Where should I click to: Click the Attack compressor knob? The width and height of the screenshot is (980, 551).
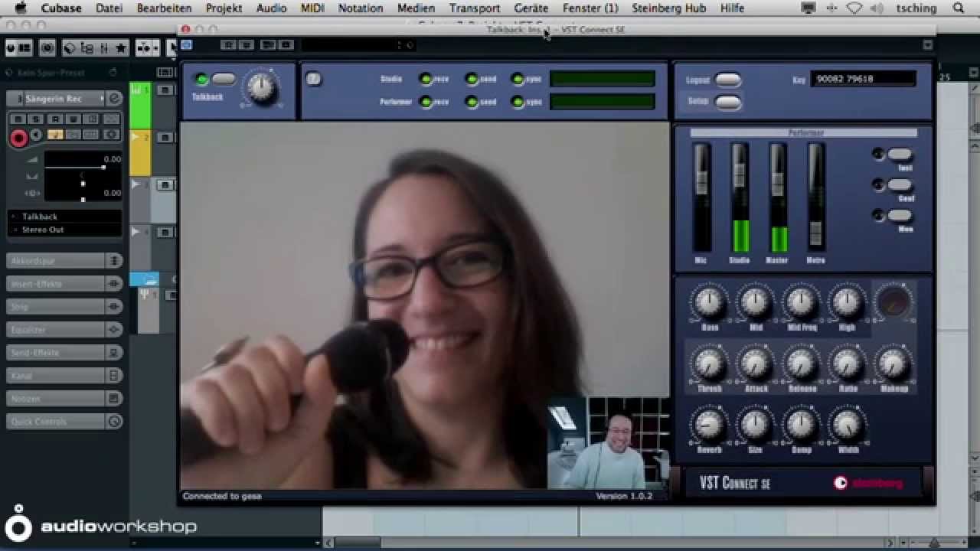click(x=756, y=364)
